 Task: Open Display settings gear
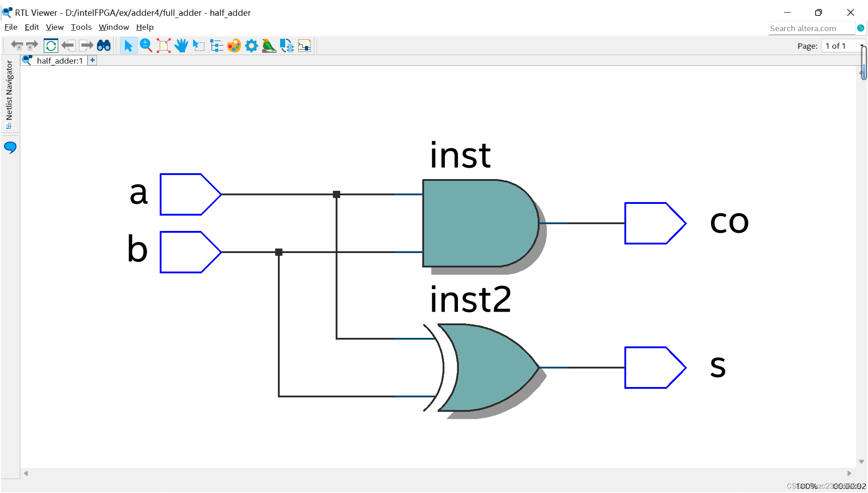(x=251, y=46)
